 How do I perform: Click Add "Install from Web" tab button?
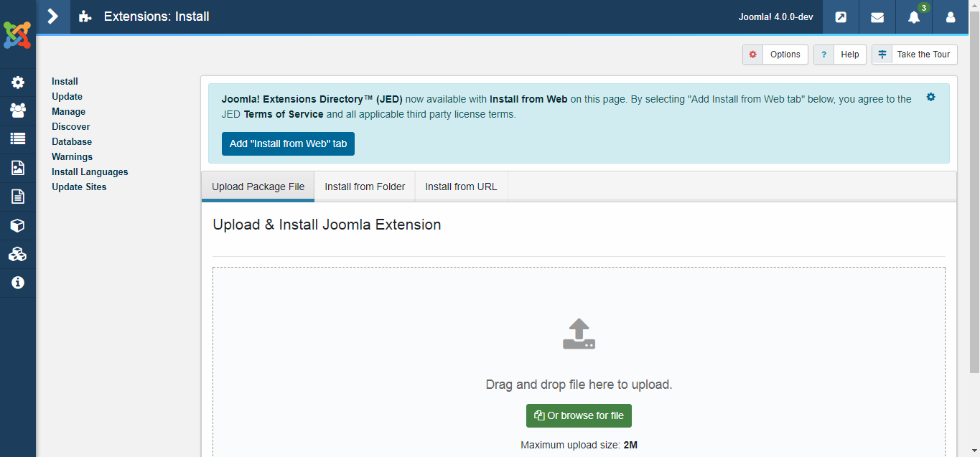pyautogui.click(x=288, y=143)
